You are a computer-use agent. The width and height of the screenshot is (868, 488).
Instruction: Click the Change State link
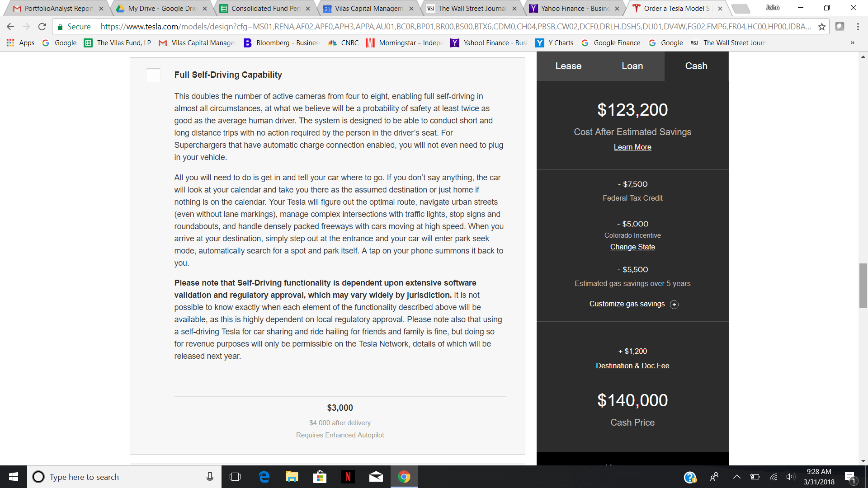632,247
